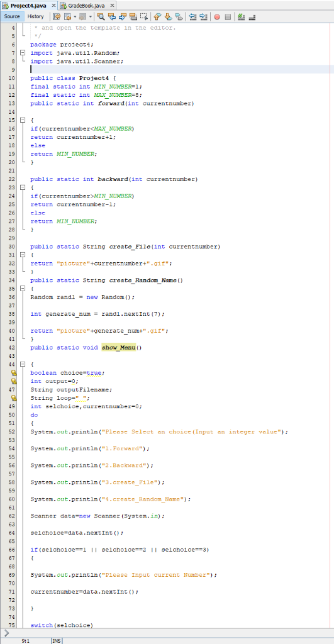Collapse the import statements fold

click(x=23, y=53)
